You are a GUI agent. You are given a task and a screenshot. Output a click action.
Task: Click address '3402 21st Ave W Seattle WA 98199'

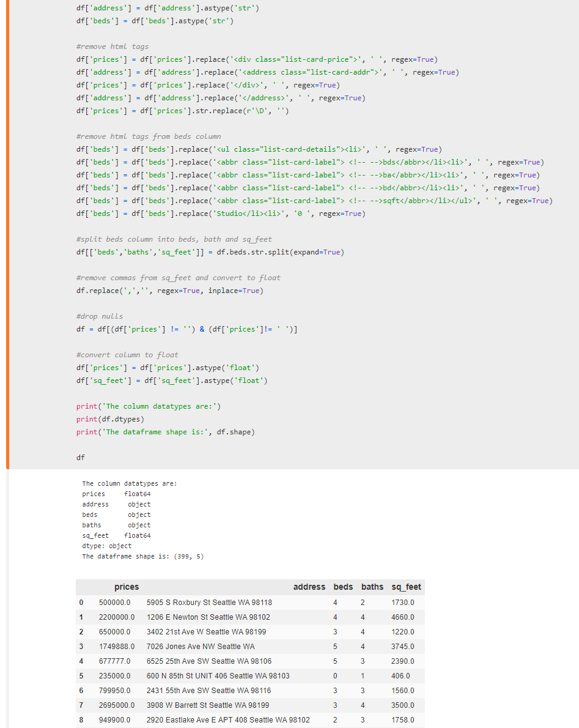[207, 632]
